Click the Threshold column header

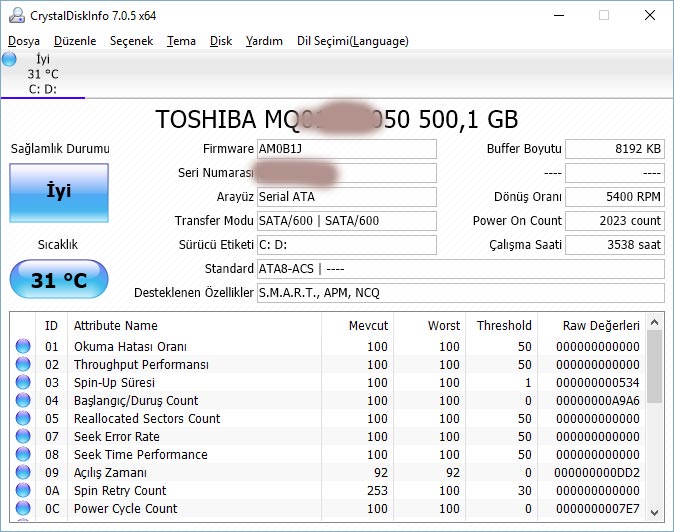point(504,326)
